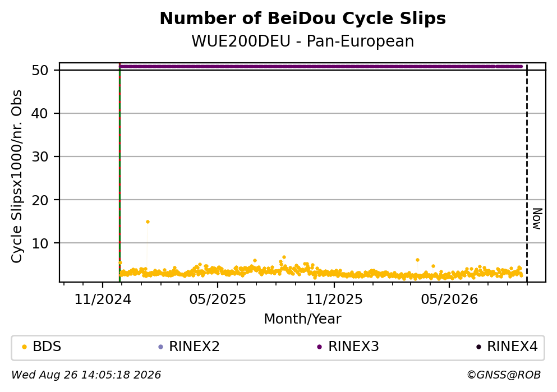Viewport: 557px width, 392px height.
Task: Click the WUE200DEU - Pan-European subtitle
Action: (303, 41)
